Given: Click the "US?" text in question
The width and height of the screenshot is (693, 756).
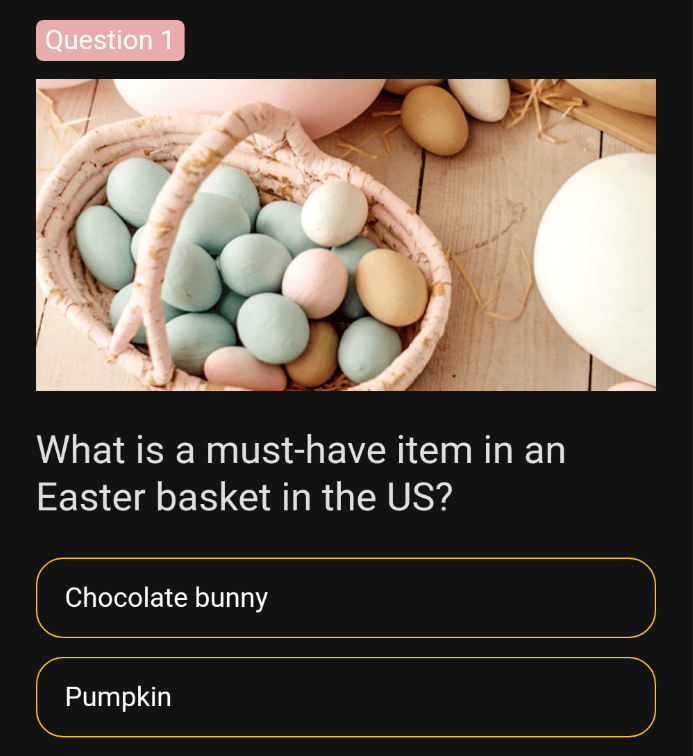Looking at the screenshot, I should click(x=420, y=497).
